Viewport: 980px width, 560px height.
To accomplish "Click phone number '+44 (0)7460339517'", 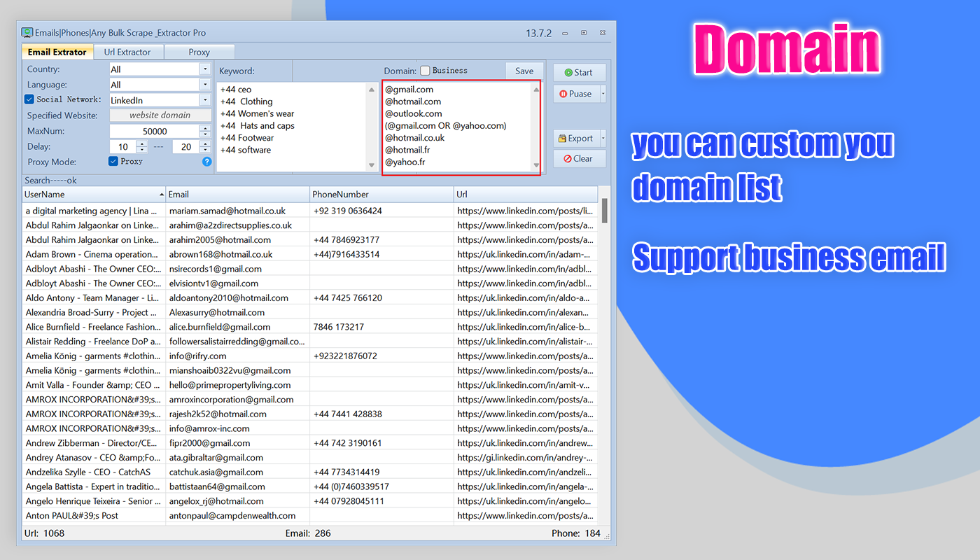I will click(x=351, y=486).
